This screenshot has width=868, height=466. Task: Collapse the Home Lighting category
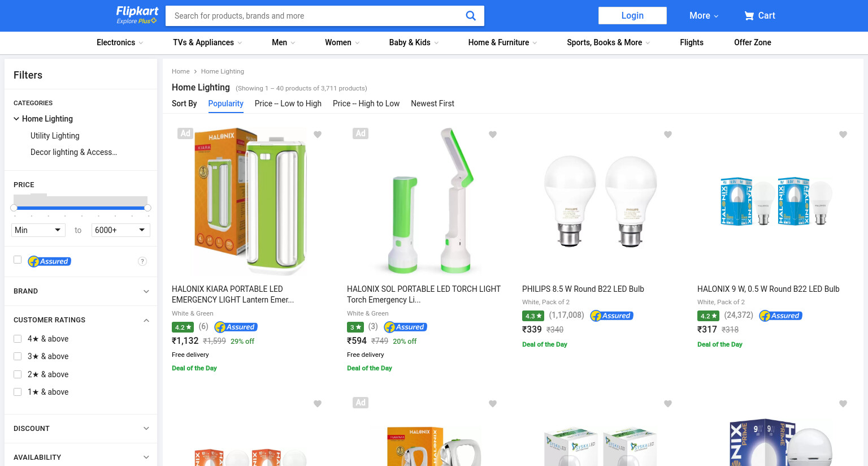16,119
